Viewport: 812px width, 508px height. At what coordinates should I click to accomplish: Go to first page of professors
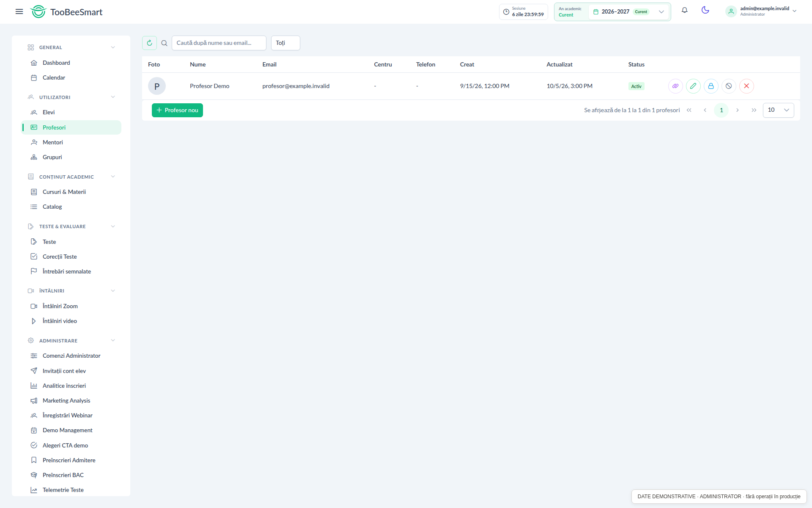pyautogui.click(x=689, y=110)
